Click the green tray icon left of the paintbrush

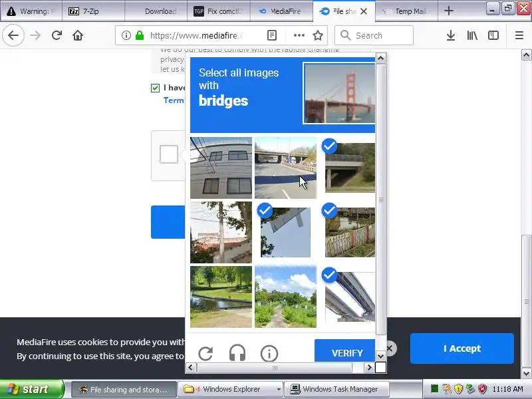(x=435, y=389)
